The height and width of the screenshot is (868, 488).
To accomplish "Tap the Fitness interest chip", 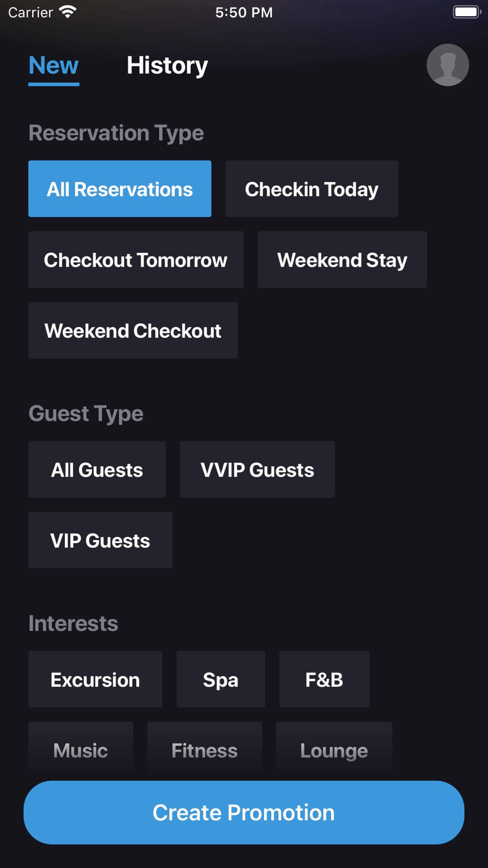I will [x=204, y=749].
